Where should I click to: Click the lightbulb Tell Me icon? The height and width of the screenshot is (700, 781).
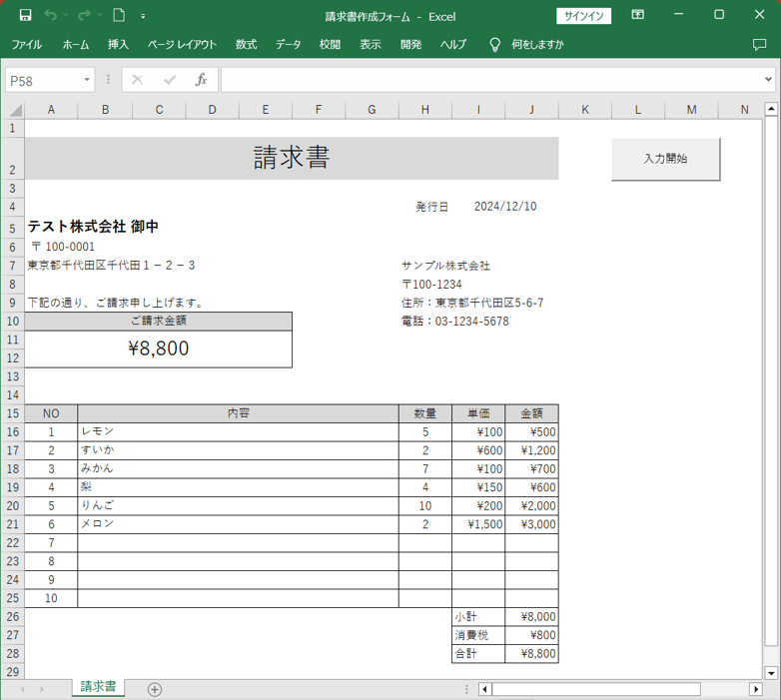494,45
